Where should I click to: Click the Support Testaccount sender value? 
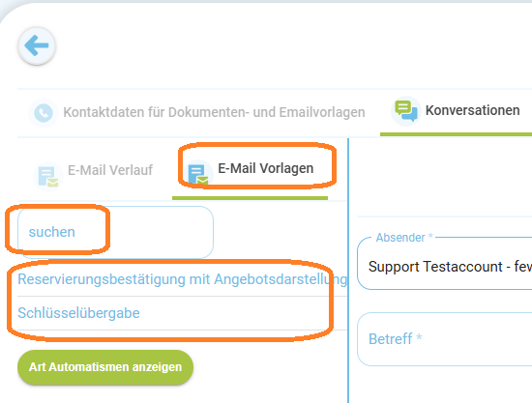pos(450,267)
